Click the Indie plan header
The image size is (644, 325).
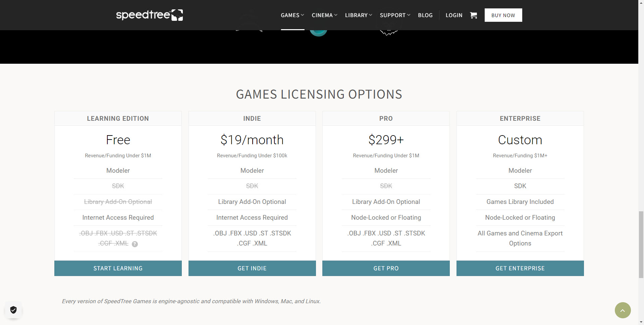(x=252, y=118)
